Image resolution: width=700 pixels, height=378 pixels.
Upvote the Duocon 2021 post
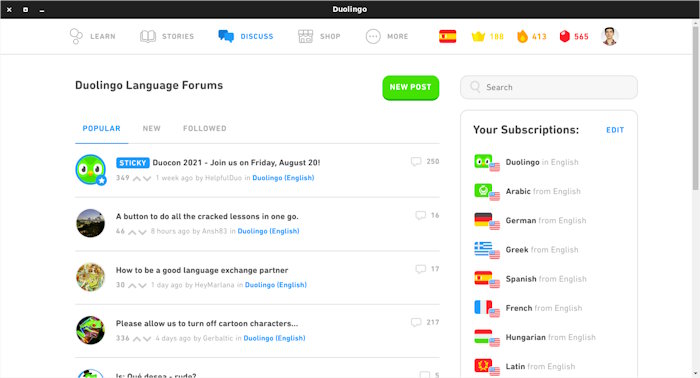coord(137,179)
